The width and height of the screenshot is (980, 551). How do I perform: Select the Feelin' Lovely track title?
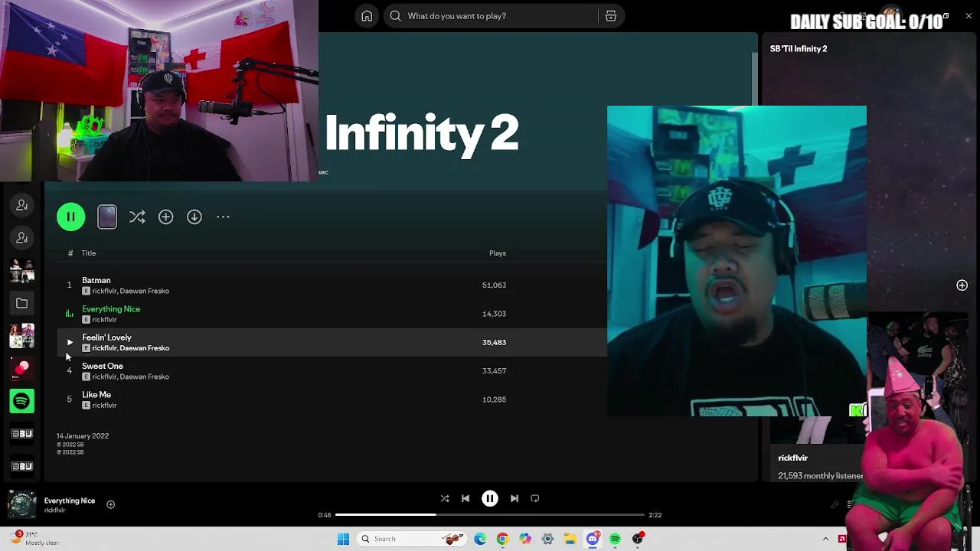(106, 337)
